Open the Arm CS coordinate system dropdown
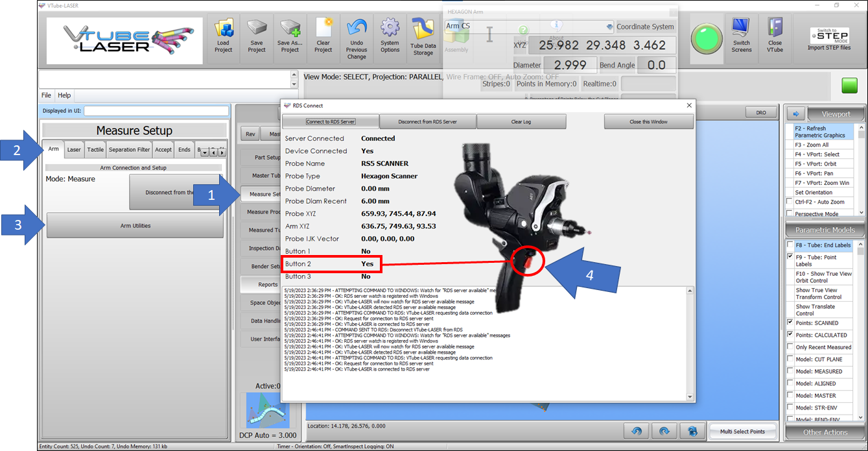This screenshot has height=451, width=868. pyautogui.click(x=610, y=27)
